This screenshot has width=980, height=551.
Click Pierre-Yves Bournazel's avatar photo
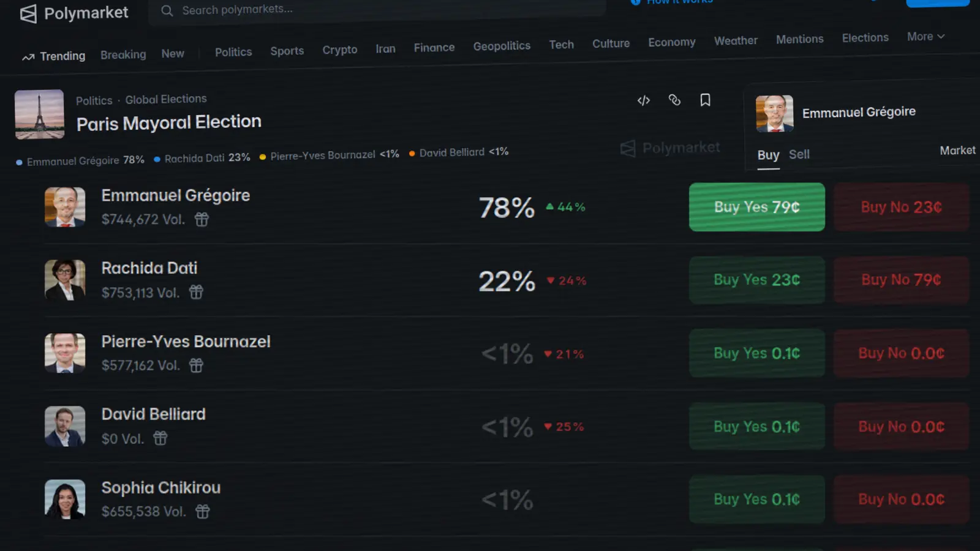[x=65, y=353]
